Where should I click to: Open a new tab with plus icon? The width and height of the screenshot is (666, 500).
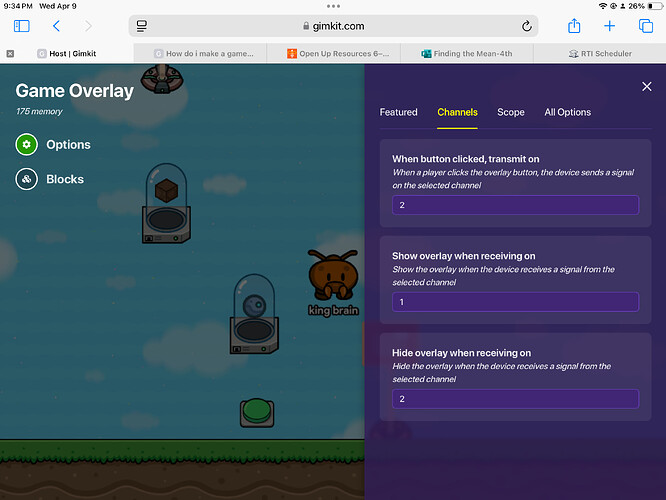coord(610,26)
